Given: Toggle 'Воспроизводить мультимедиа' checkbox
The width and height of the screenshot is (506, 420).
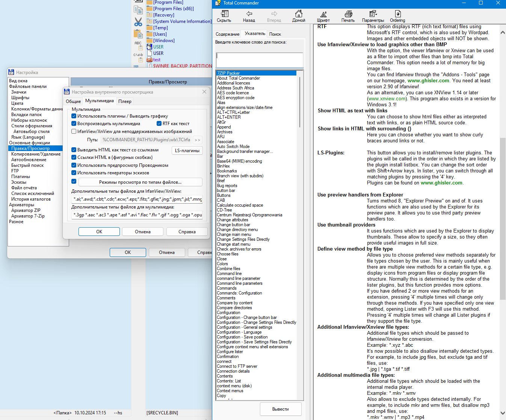Looking at the screenshot, I should 74,124.
